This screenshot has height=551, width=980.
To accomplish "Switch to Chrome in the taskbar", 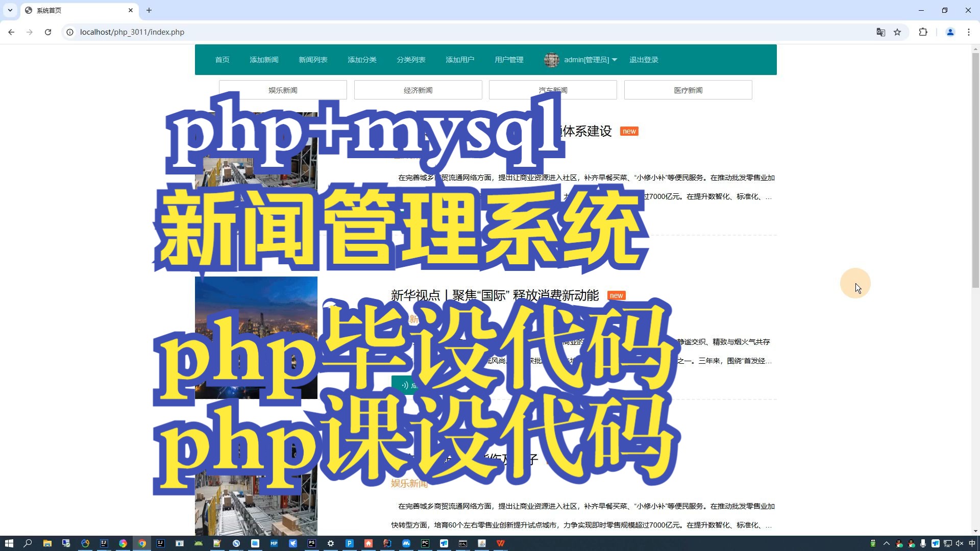I will (x=142, y=543).
